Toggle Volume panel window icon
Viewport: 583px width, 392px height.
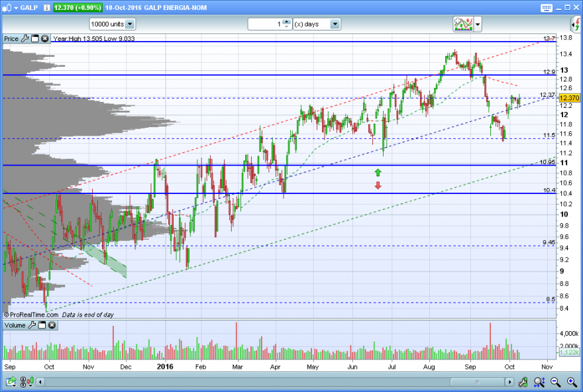42,325
